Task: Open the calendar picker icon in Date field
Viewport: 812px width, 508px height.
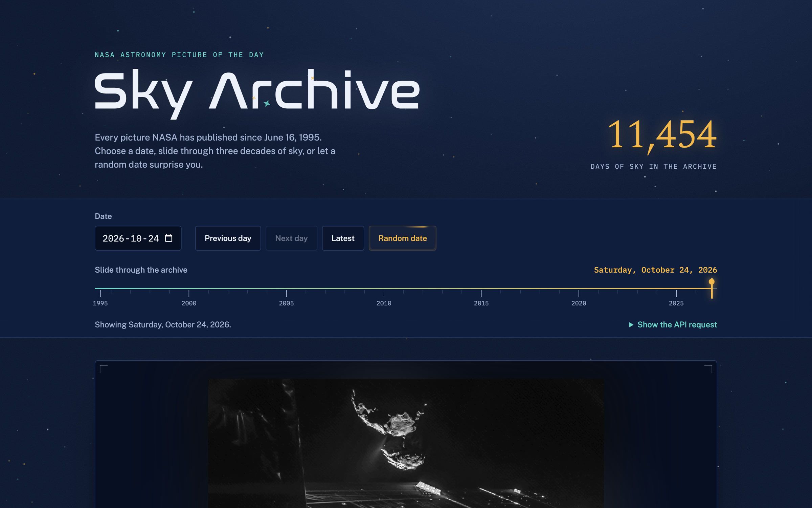Action: pyautogui.click(x=168, y=238)
